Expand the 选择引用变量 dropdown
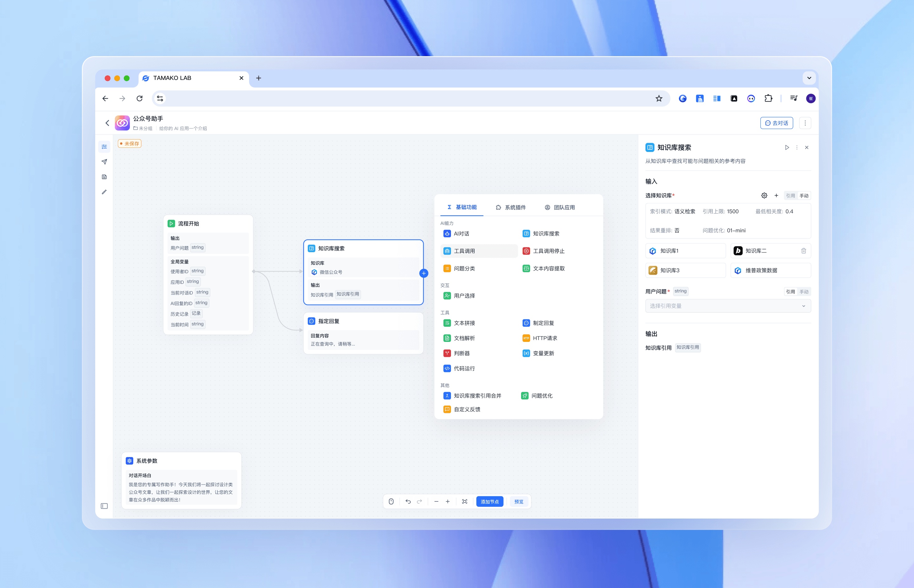Screen dimensions: 914x588 [x=728, y=306]
